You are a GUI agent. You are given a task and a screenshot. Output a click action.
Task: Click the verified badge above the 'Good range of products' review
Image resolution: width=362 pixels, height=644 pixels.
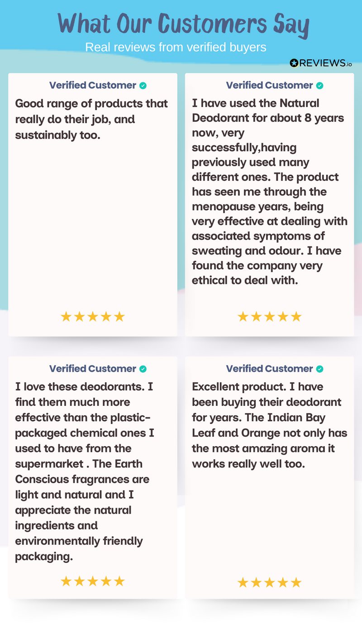(143, 86)
